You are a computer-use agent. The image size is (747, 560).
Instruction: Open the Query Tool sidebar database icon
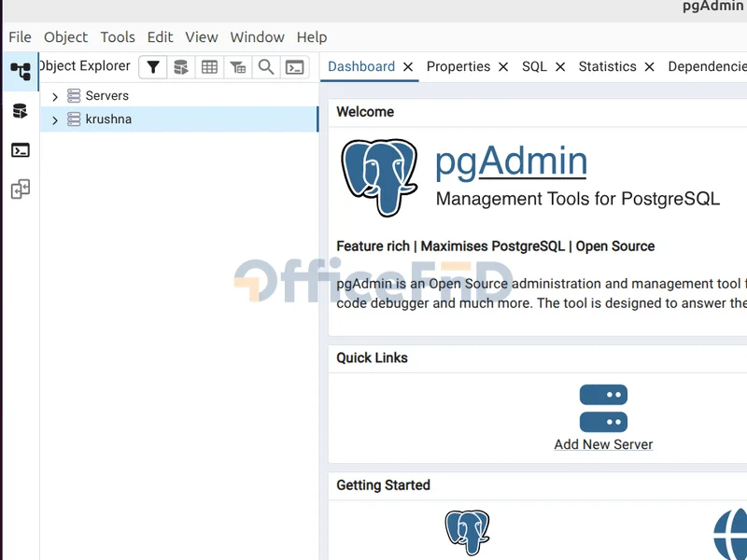click(x=20, y=111)
